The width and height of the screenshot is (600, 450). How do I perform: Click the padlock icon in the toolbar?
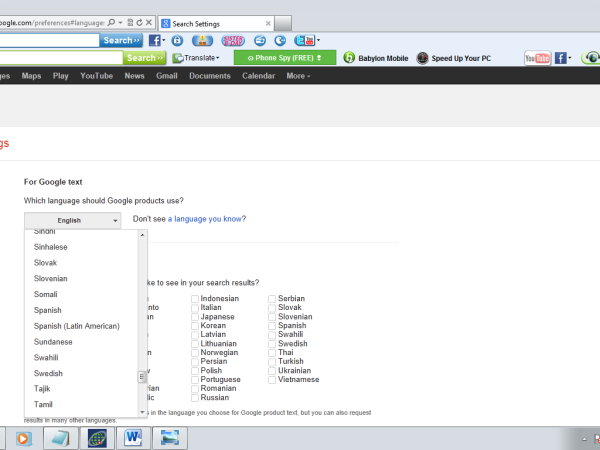tap(177, 40)
